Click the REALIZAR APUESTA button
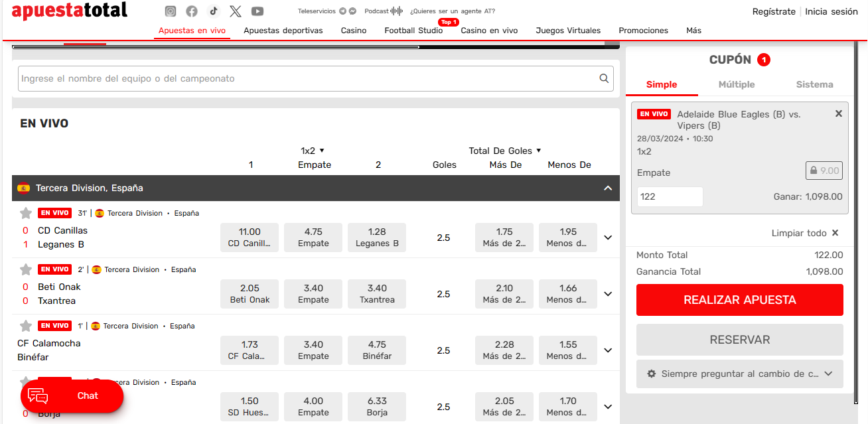The width and height of the screenshot is (868, 424). (x=739, y=300)
